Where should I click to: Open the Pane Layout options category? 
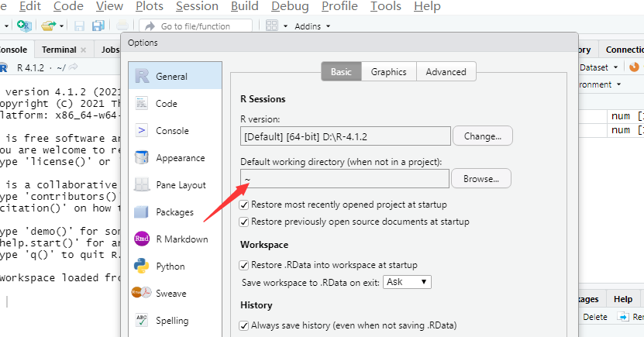[x=175, y=184]
